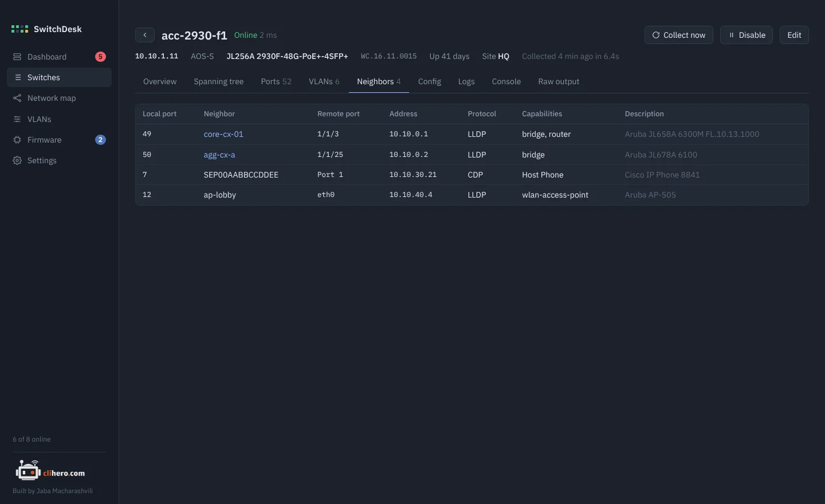Click the Firmware chip icon
Viewport: 825px width, 504px height.
coord(17,140)
